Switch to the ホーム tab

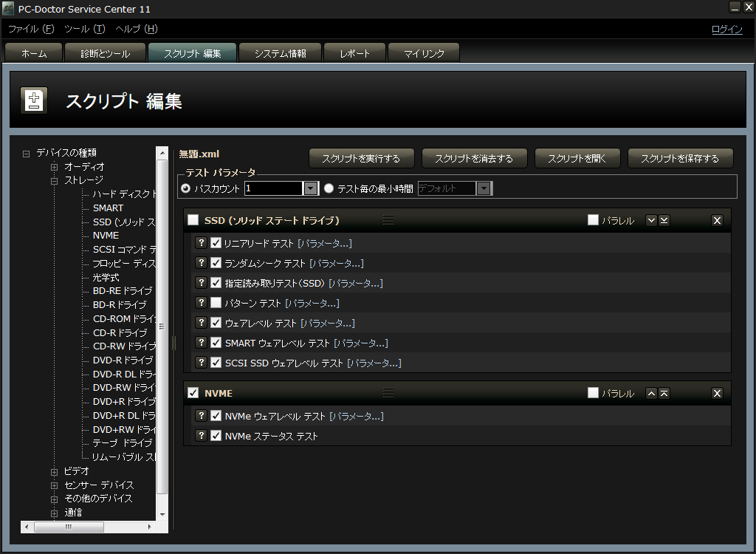pos(34,53)
